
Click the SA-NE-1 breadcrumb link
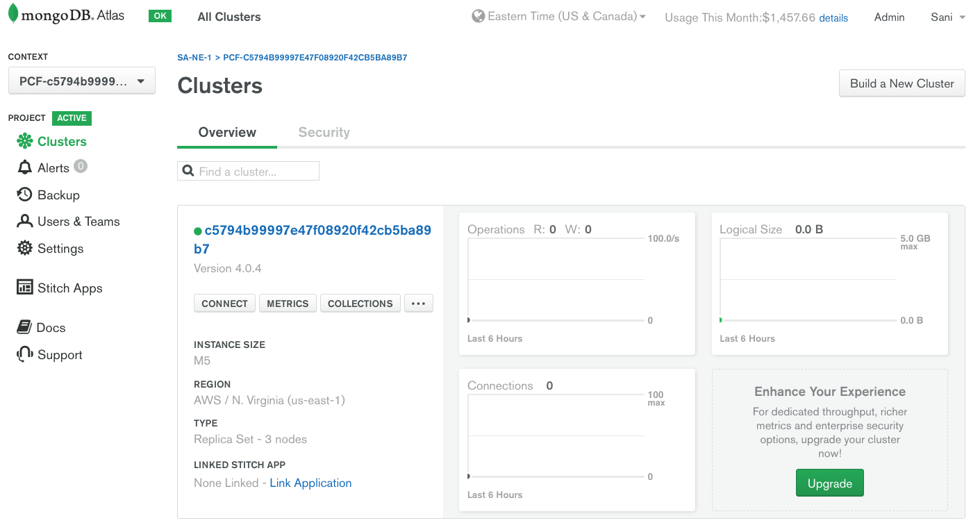tap(194, 58)
